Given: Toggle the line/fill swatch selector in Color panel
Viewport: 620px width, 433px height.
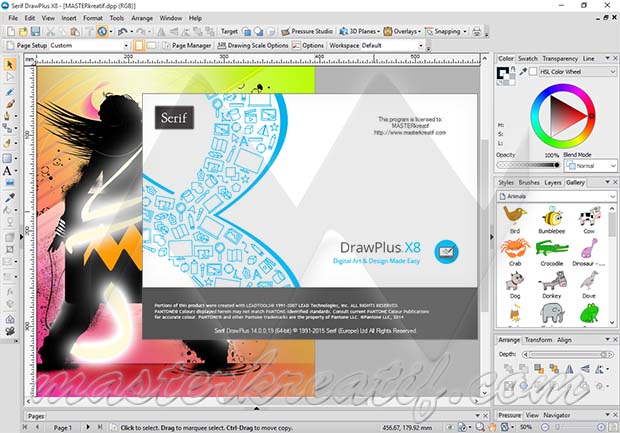Looking at the screenshot, I should click(x=506, y=76).
